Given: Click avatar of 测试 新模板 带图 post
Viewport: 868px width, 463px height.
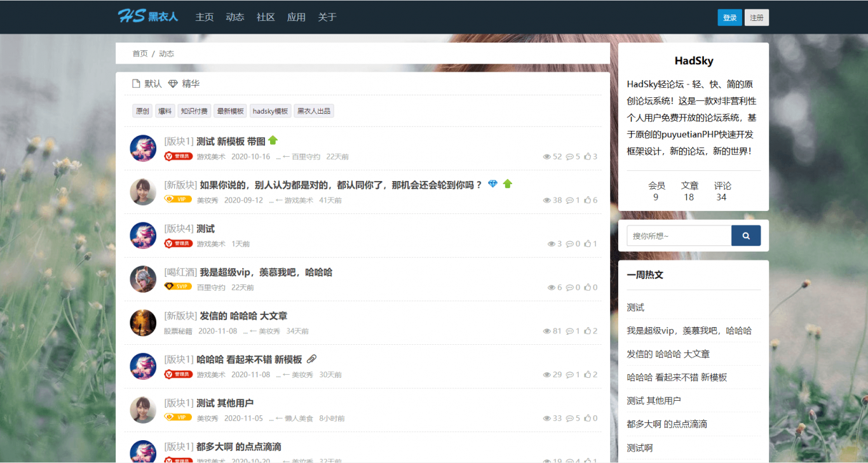Looking at the screenshot, I should (143, 148).
